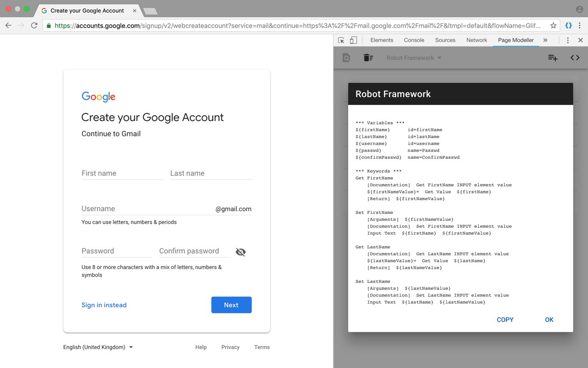Screen dimensions: 588x368
Task: Switch to Elements DevTools tab
Action: [x=382, y=40]
